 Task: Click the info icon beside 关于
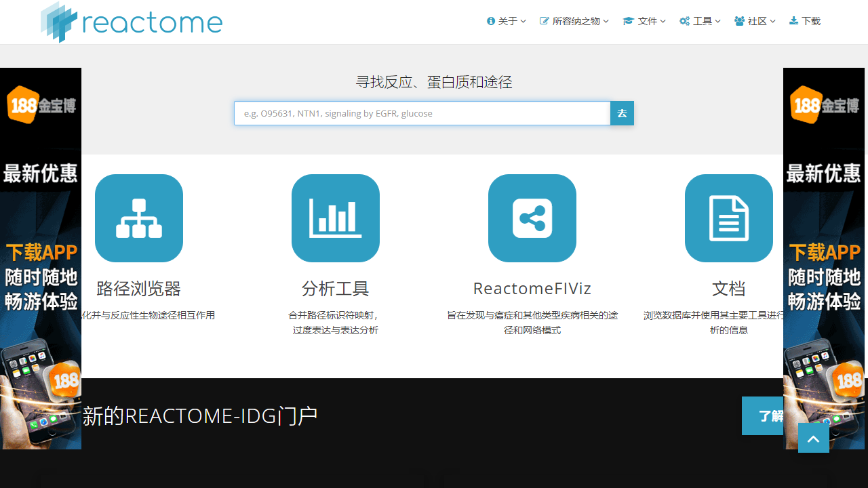click(x=491, y=21)
